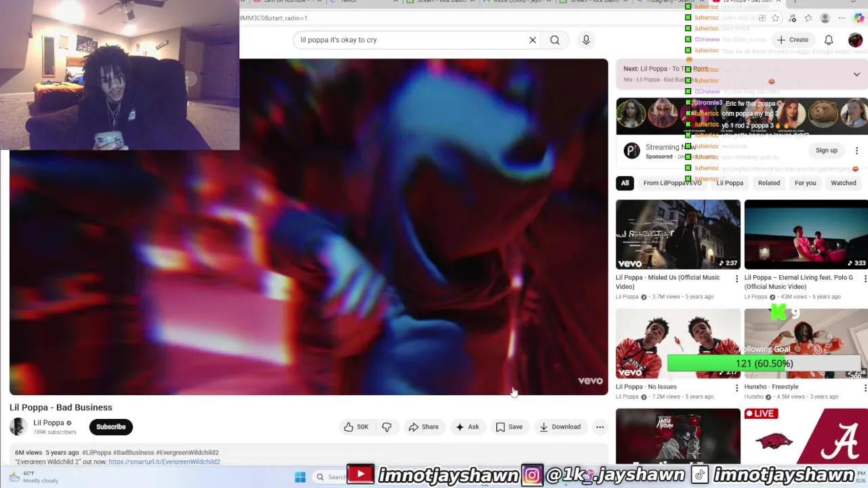Image resolution: width=868 pixels, height=488 pixels.
Task: Expand the Next up mix panel
Action: [856, 74]
